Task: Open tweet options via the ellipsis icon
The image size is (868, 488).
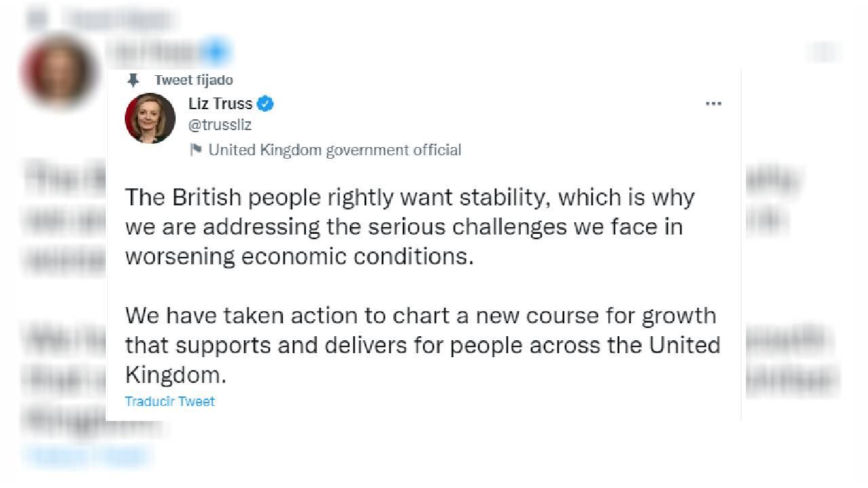Action: tap(713, 103)
